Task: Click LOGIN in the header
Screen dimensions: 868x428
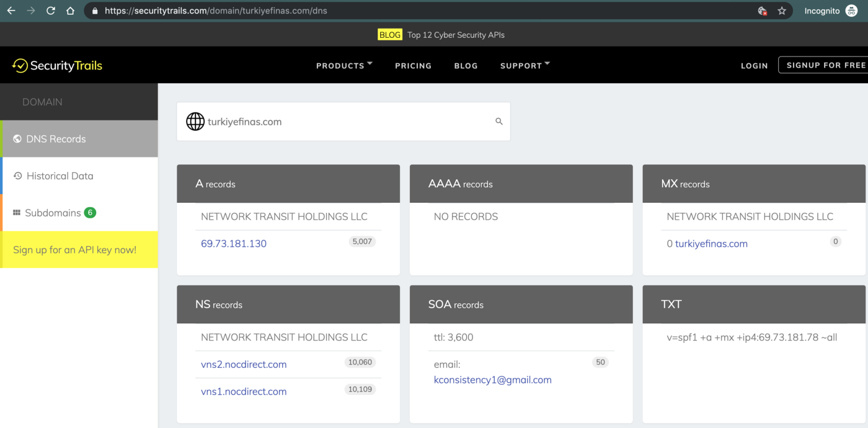Action: 754,66
